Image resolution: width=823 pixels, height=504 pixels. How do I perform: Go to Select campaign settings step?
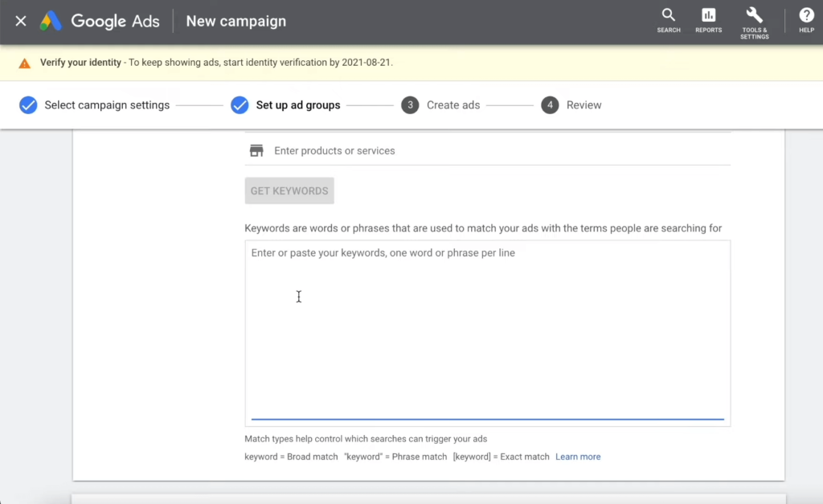click(x=107, y=105)
